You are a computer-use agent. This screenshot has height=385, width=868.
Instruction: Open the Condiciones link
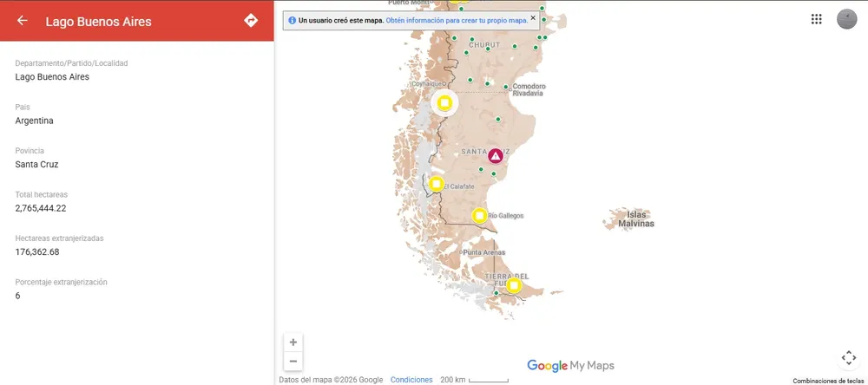click(411, 380)
